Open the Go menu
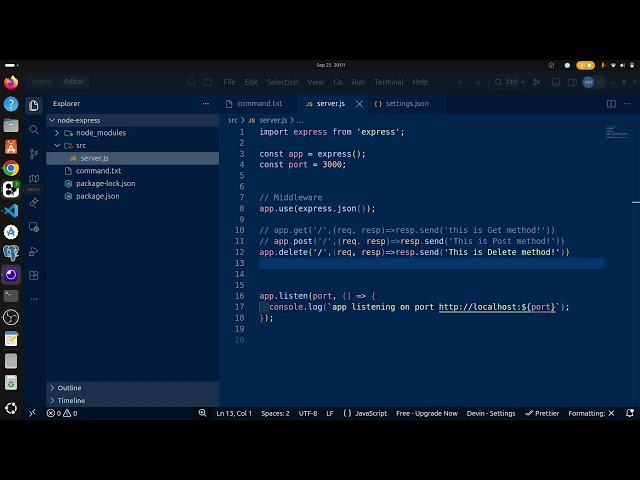640x480 pixels. tap(338, 82)
